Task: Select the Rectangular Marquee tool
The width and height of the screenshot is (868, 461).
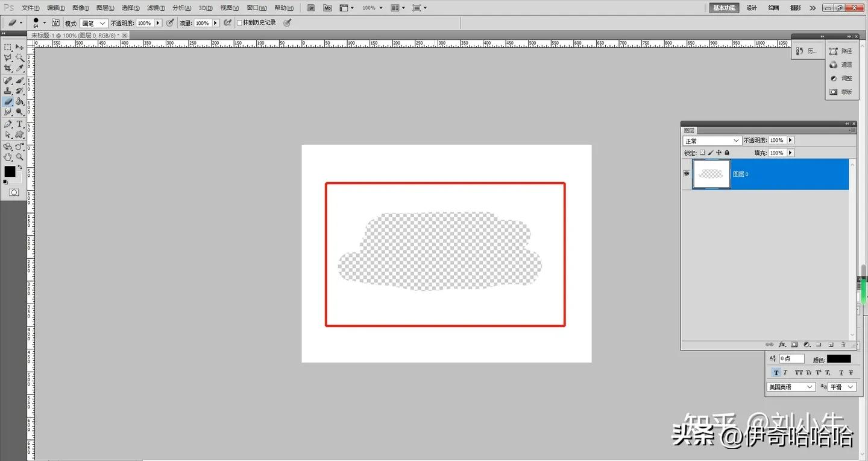Action: [8, 46]
